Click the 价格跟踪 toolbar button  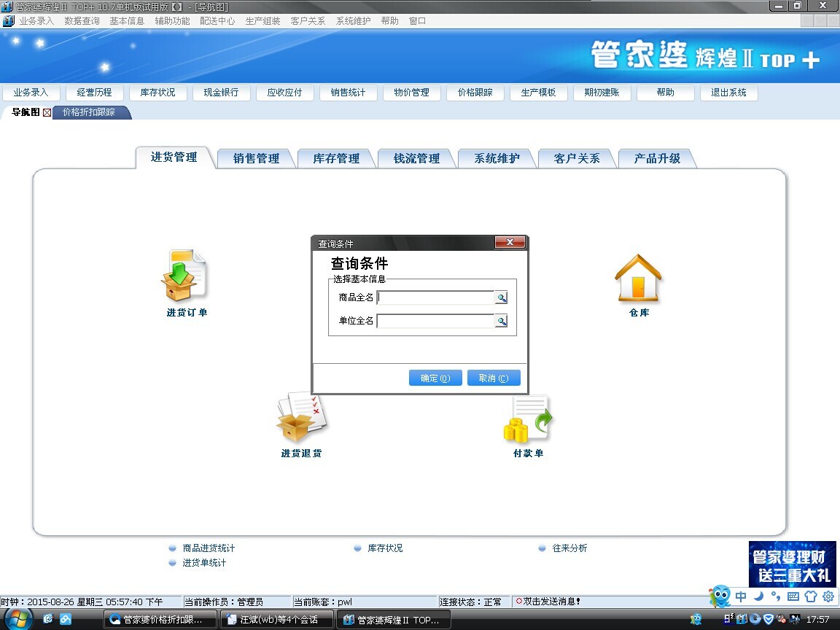coord(475,93)
